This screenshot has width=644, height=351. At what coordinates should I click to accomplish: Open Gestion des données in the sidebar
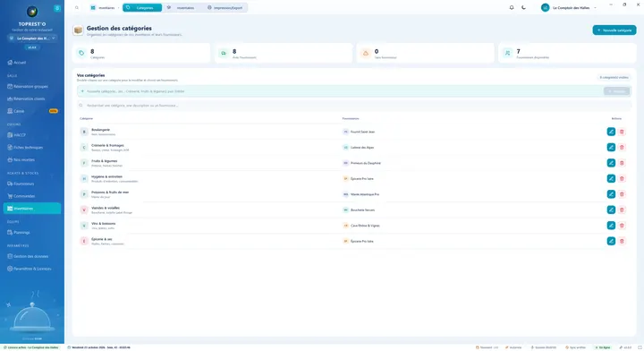point(32,256)
